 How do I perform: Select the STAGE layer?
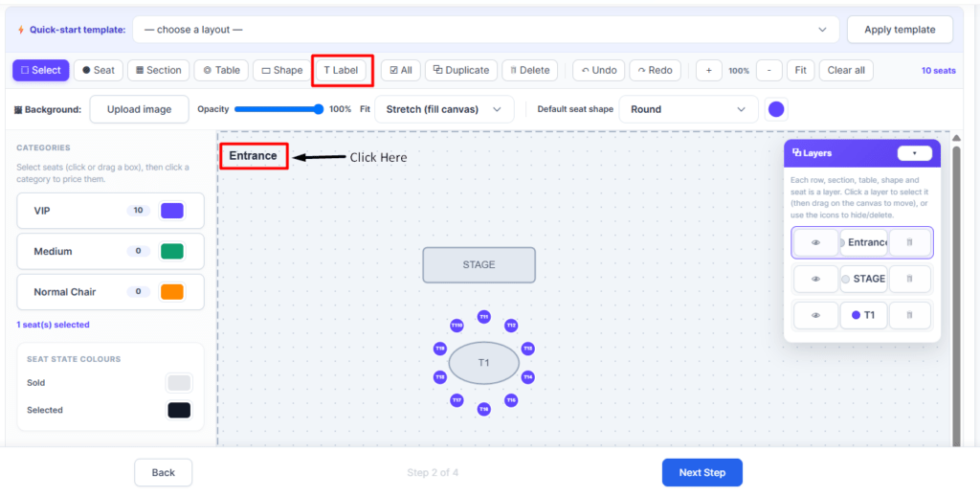(x=864, y=279)
